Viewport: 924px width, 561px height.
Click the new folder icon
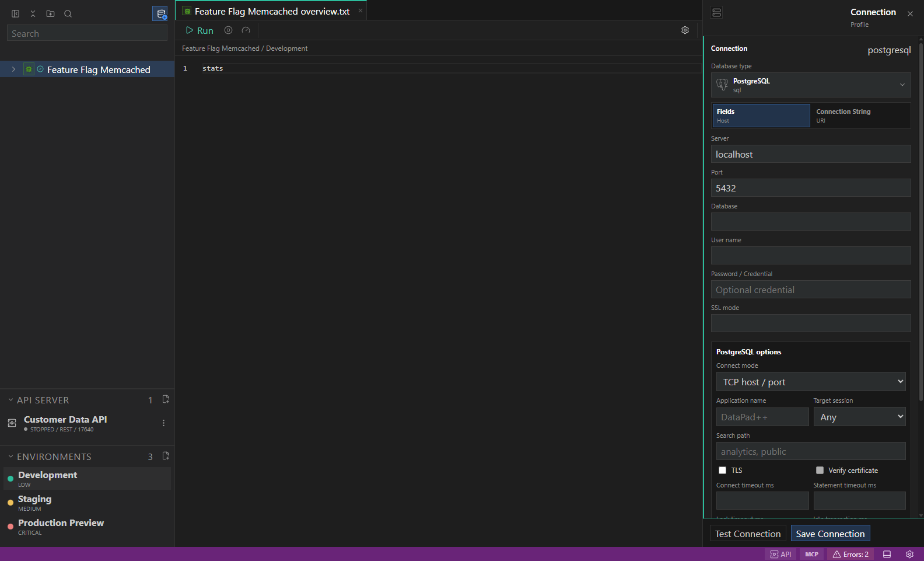point(51,13)
